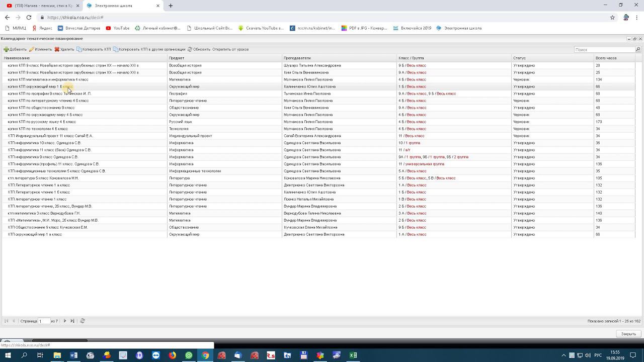Image resolution: width=644 pixels, height=362 pixels.
Task: Close the Электронная школа browser tab
Action: (158, 6)
